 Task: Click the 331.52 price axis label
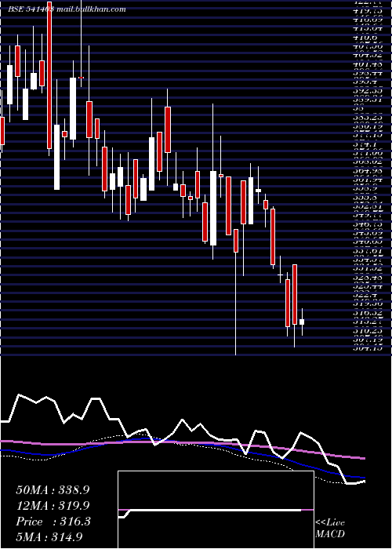[368, 268]
